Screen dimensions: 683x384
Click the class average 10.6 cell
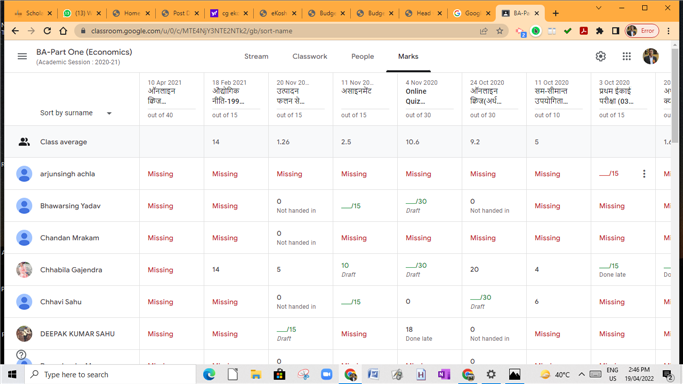pyautogui.click(x=429, y=142)
